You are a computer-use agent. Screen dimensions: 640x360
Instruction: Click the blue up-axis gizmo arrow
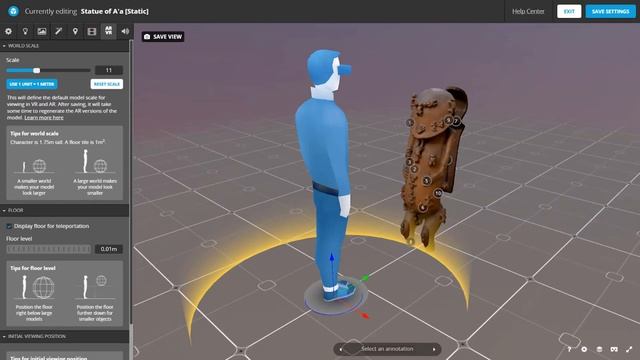pos(332,258)
